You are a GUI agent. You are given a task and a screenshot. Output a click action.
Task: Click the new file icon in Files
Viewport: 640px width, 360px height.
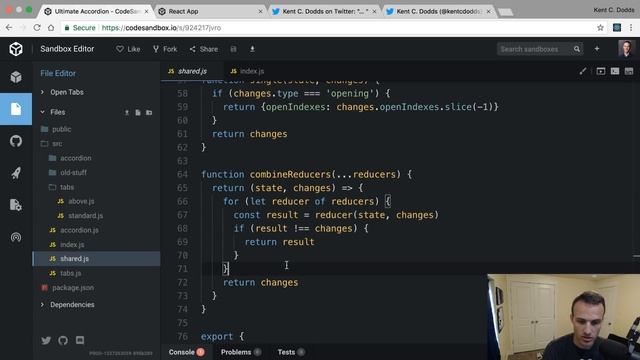coord(138,112)
